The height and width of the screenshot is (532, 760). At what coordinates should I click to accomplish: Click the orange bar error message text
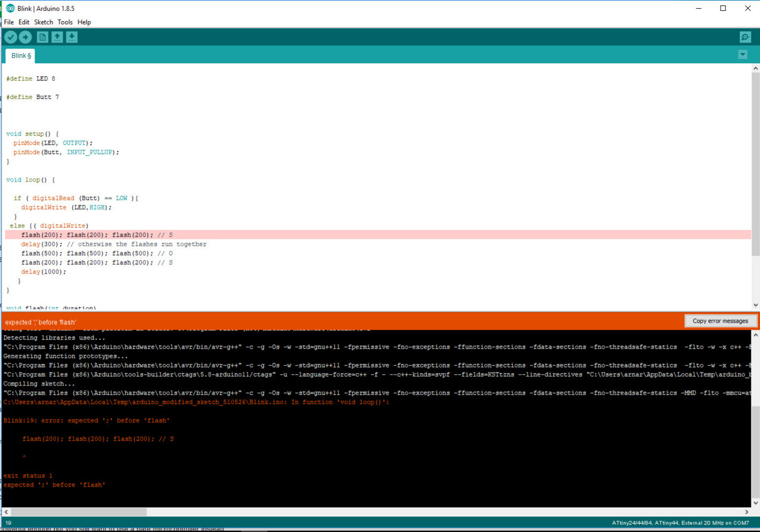(x=41, y=322)
